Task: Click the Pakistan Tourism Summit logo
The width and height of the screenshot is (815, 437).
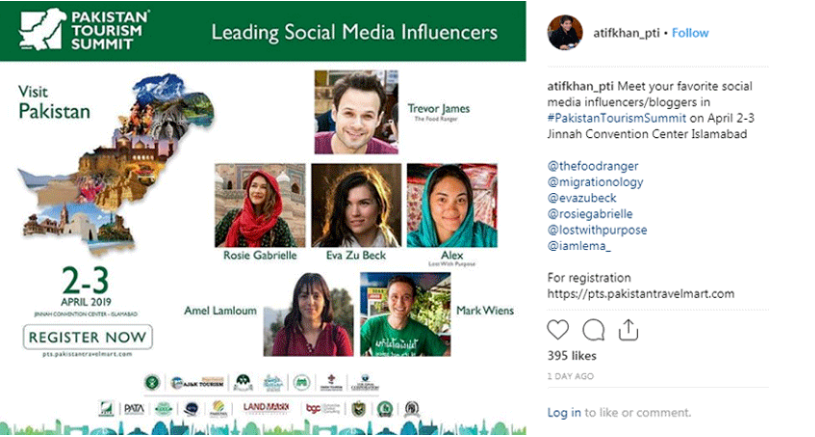Action: [84, 30]
